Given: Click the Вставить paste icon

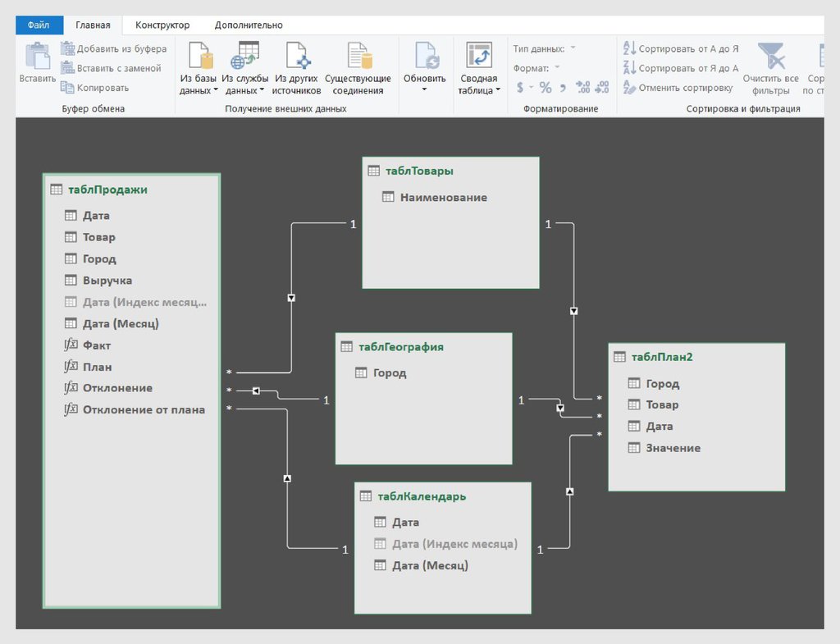Looking at the screenshot, I should click(37, 57).
